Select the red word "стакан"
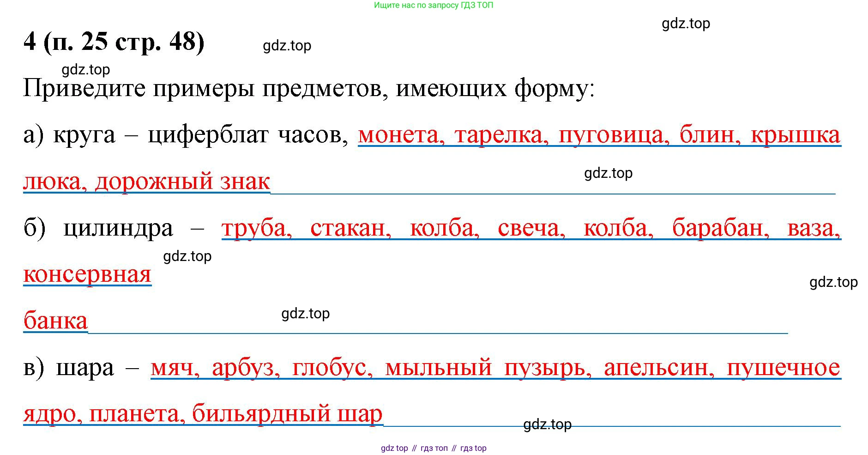868x455 pixels. pyautogui.click(x=350, y=228)
